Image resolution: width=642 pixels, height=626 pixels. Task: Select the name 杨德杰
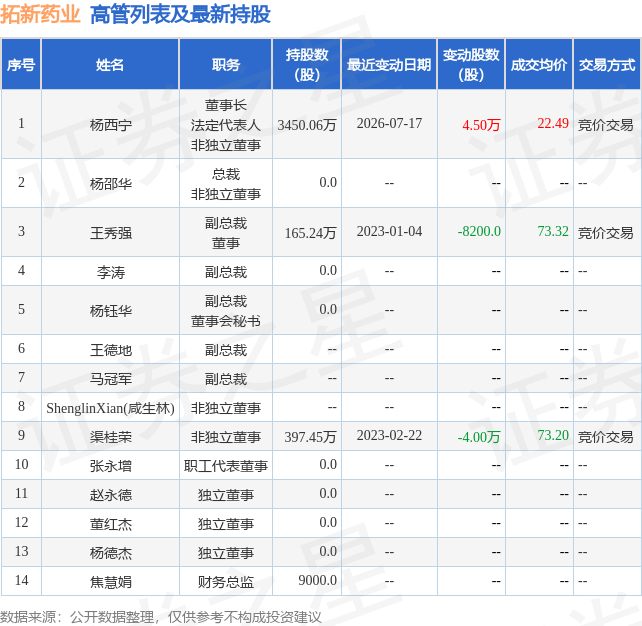(x=111, y=553)
